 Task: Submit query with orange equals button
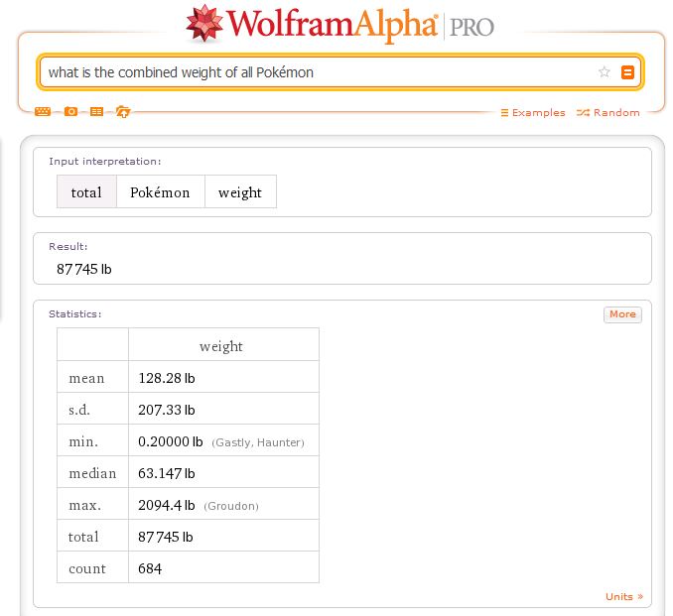click(627, 72)
